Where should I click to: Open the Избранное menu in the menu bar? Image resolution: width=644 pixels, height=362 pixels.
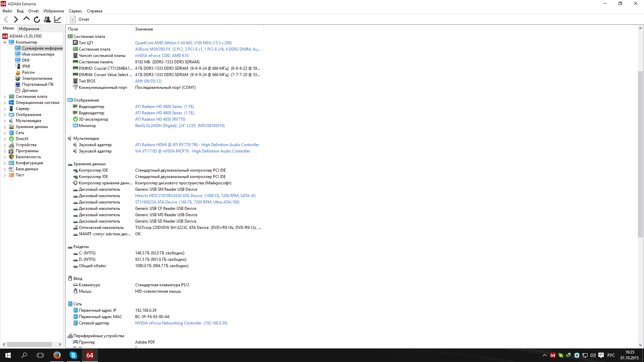click(54, 11)
